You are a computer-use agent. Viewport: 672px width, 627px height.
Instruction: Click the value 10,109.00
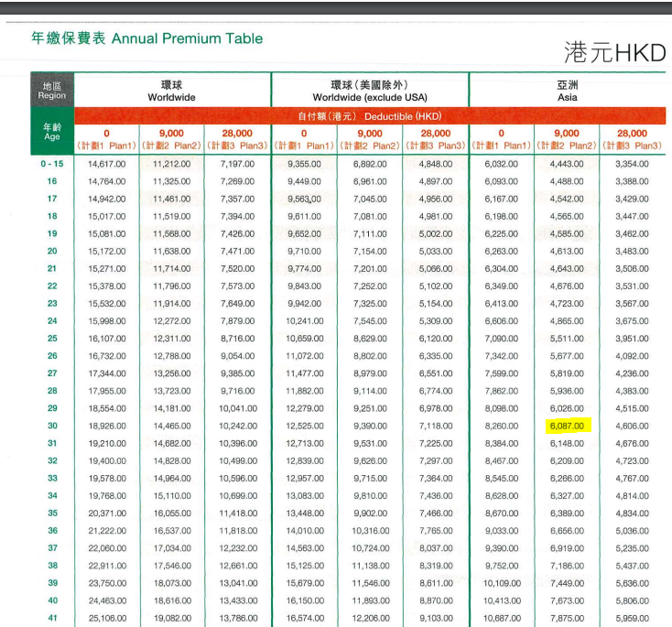click(502, 584)
